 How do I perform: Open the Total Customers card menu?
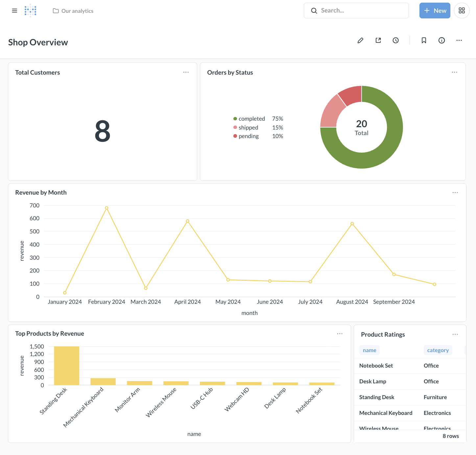pos(186,72)
